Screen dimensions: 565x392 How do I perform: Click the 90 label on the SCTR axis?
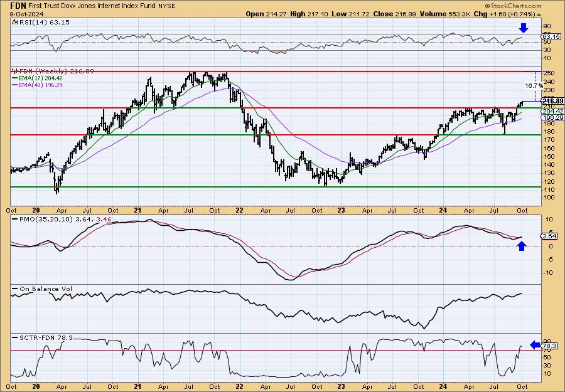click(547, 341)
